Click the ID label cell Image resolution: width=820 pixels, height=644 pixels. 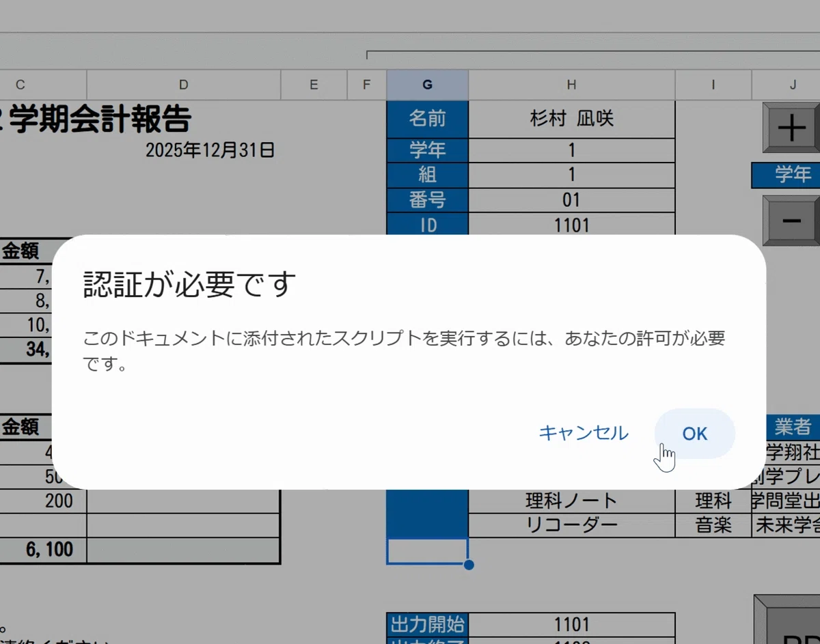[x=428, y=224]
